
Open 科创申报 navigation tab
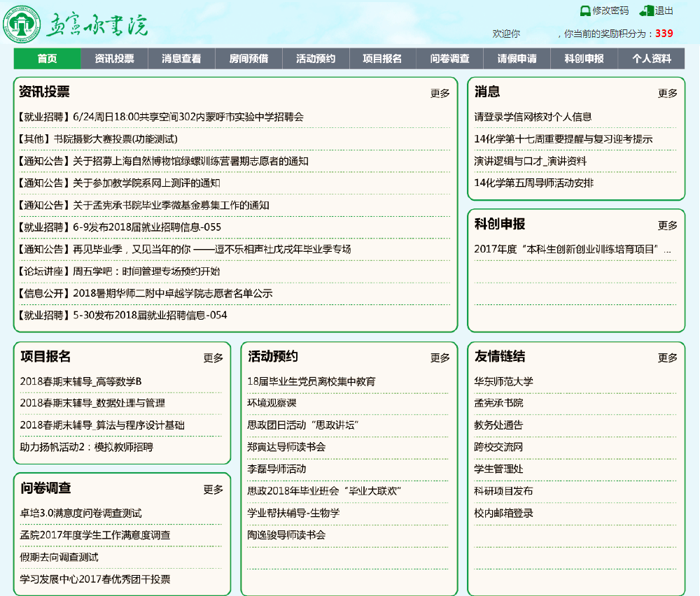(584, 59)
